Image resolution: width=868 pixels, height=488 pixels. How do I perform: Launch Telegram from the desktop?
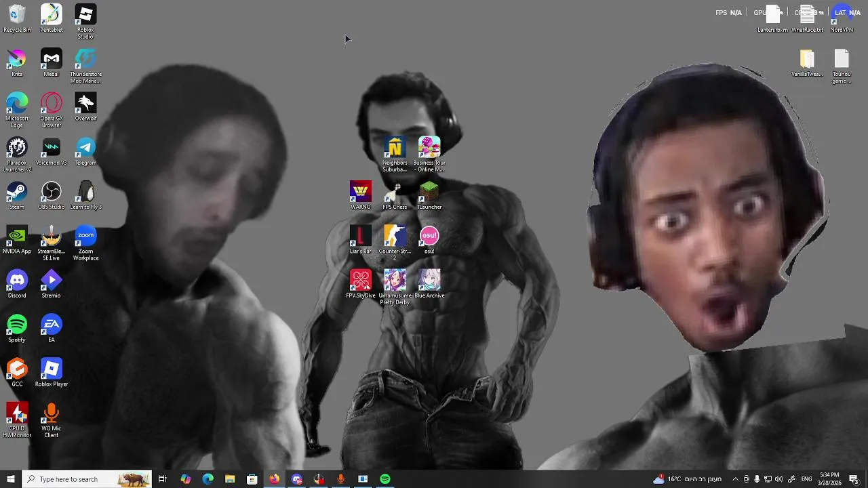[85, 152]
